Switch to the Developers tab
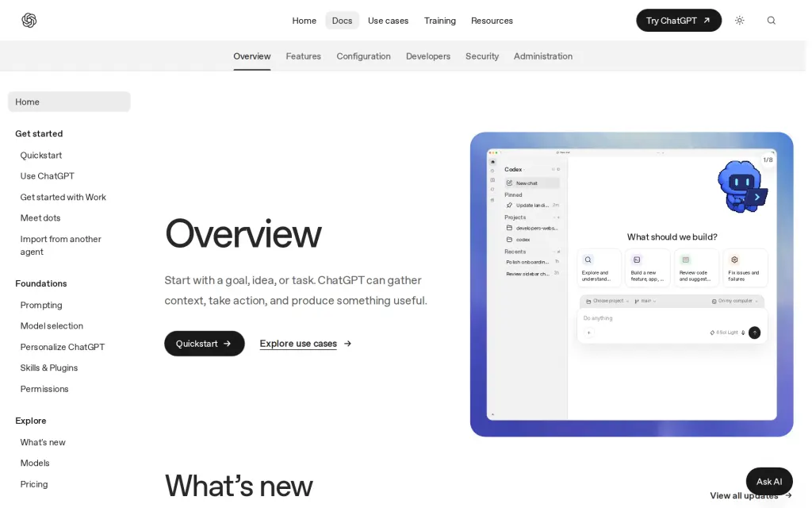 pos(427,56)
